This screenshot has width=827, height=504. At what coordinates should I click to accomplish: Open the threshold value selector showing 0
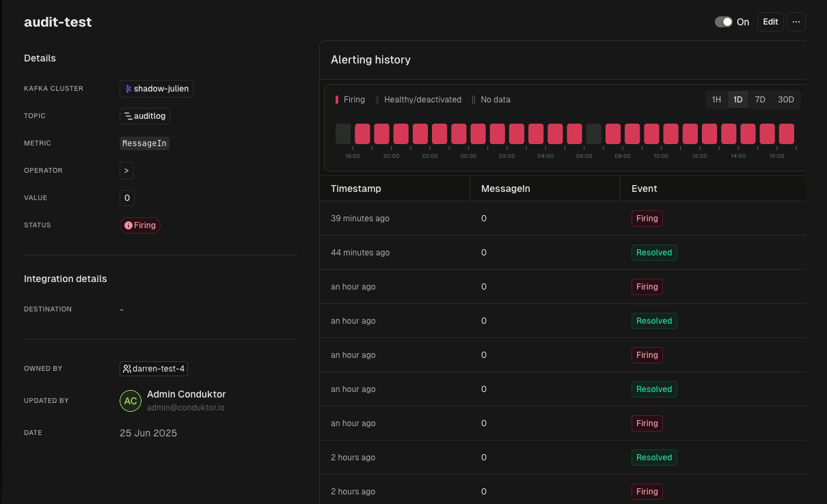tap(126, 197)
